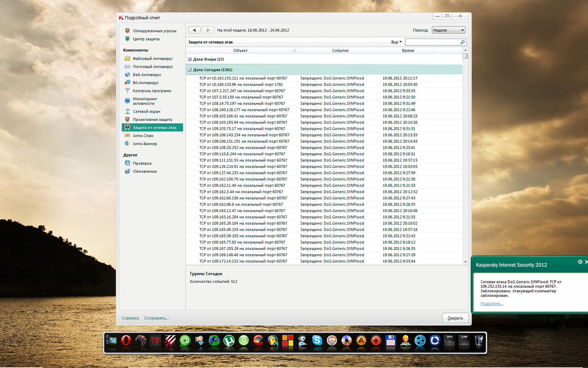Go to previous period with back arrow
This screenshot has width=588, height=368.
tap(194, 30)
